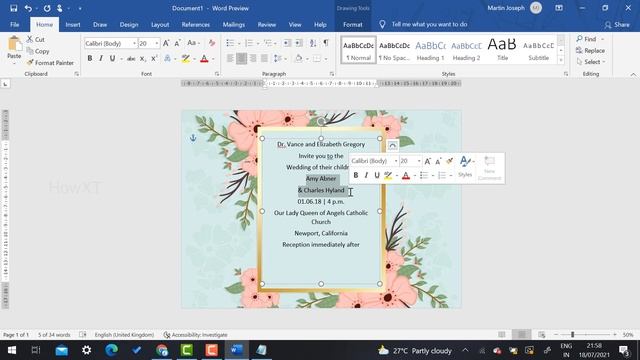640x360 pixels.
Task: Toggle Subscript formatting
Action: [x=142, y=59]
